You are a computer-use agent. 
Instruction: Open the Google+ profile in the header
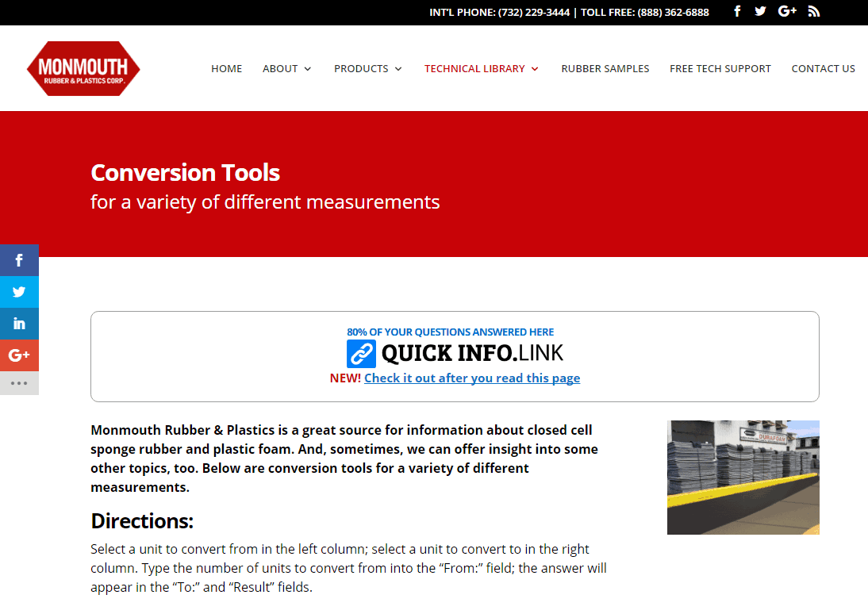coord(787,11)
